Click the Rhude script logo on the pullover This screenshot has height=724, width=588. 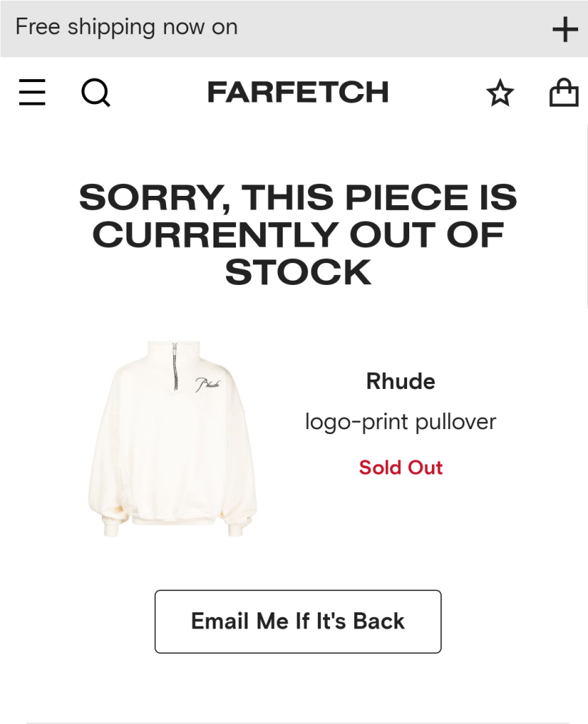(208, 384)
